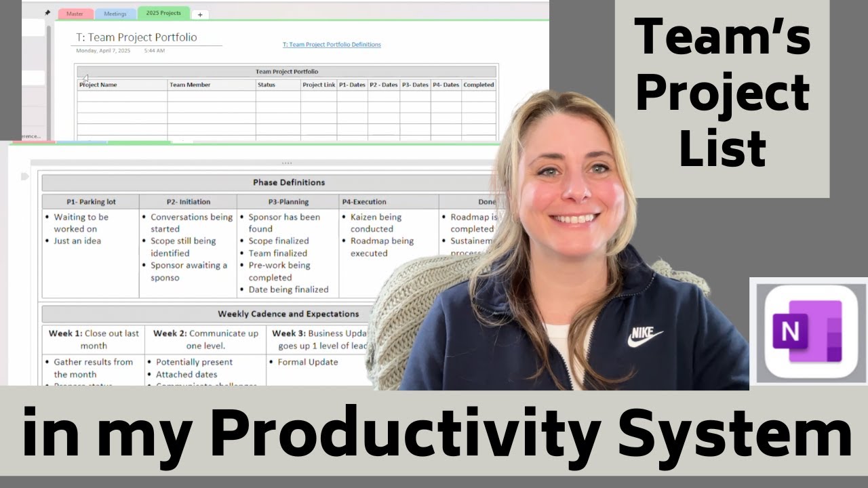Click the bullet 'Potentially present'
The image size is (868, 488).
tap(194, 362)
